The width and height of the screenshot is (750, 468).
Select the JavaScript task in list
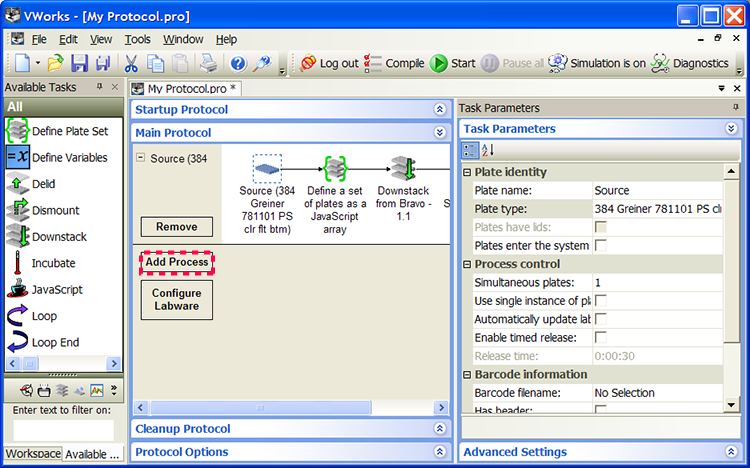coord(56,290)
